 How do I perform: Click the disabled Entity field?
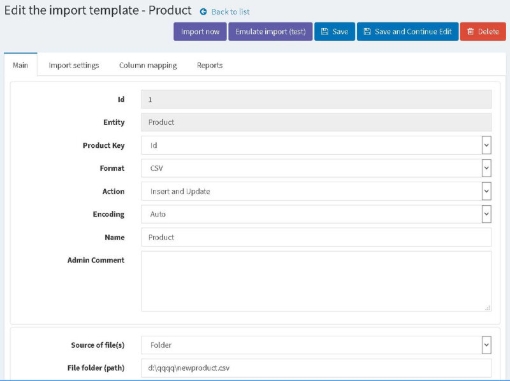316,122
